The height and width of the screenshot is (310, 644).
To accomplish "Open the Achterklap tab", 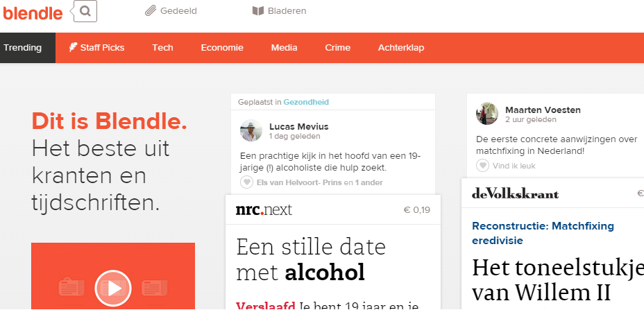I will 400,48.
